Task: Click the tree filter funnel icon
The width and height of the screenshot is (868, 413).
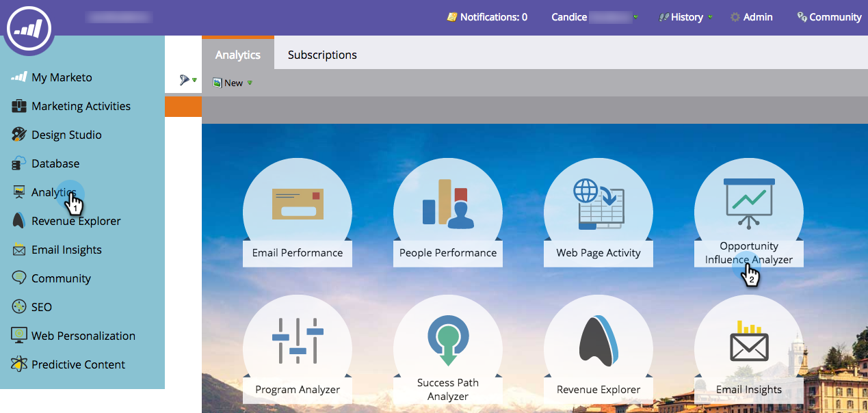Action: coord(184,80)
